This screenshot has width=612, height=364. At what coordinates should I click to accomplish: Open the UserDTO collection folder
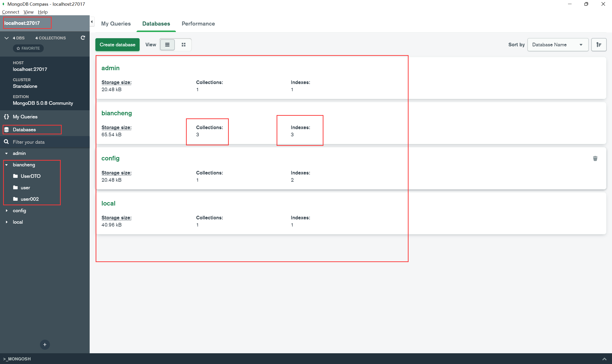click(30, 176)
